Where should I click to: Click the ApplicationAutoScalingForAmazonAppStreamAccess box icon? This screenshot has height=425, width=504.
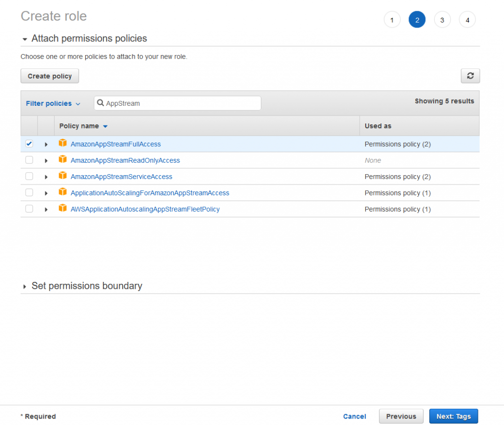click(x=63, y=192)
